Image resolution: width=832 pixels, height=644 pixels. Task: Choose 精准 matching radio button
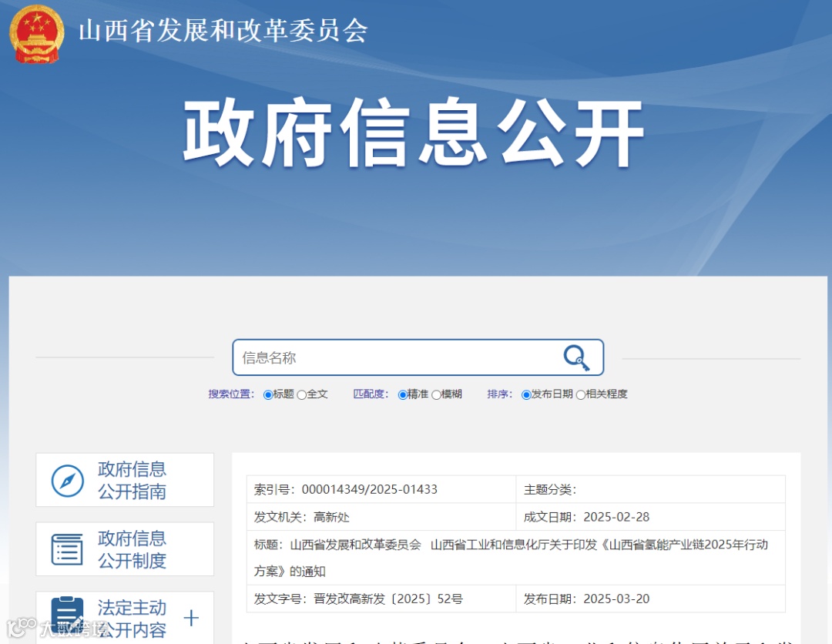coord(402,394)
